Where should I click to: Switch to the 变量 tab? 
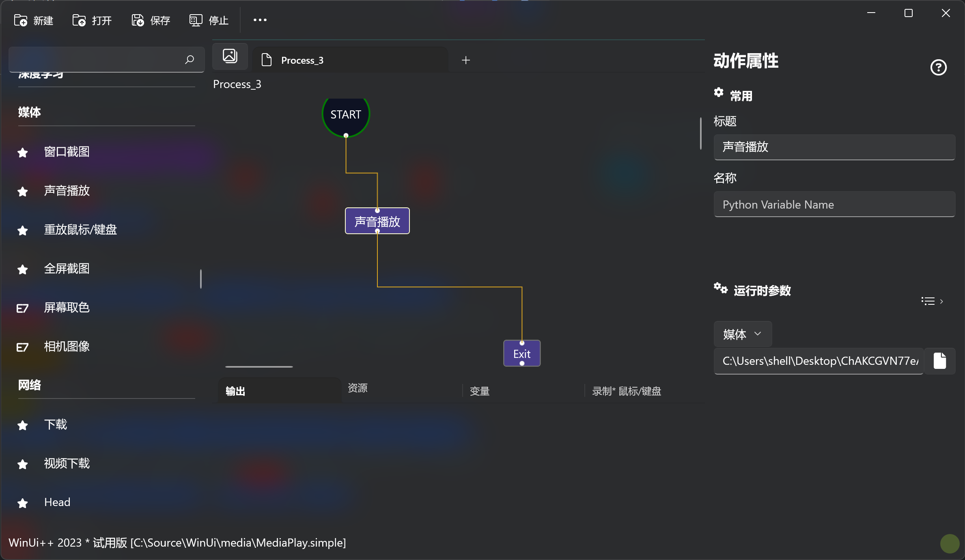tap(480, 391)
